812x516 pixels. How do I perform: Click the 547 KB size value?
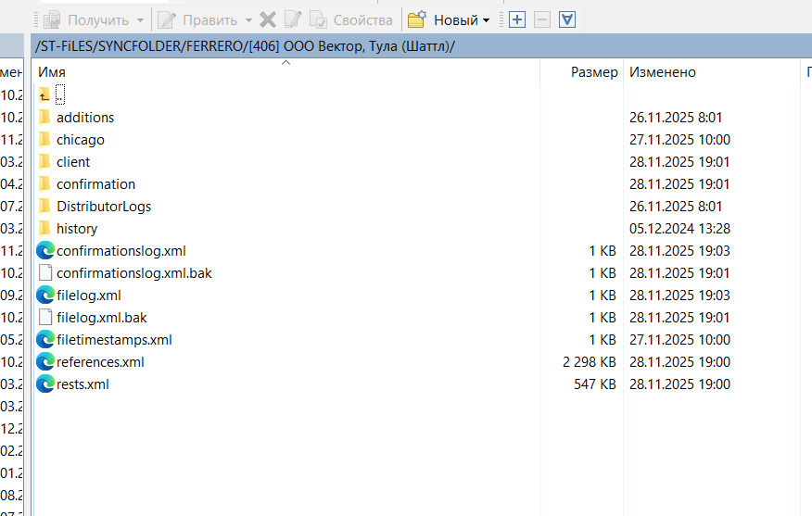(595, 384)
